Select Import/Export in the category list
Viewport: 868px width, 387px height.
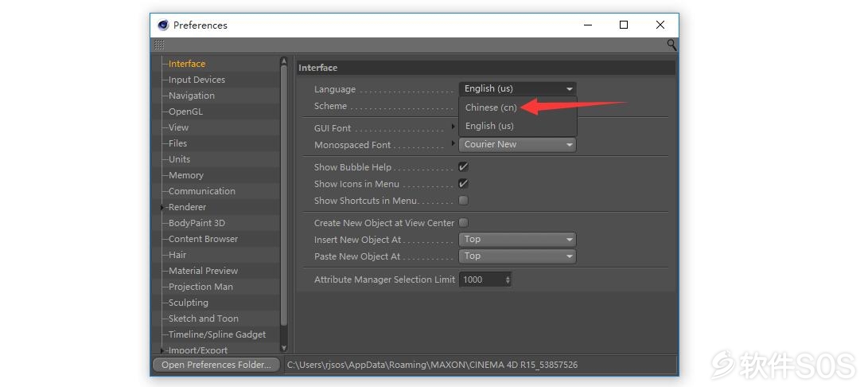click(x=197, y=350)
